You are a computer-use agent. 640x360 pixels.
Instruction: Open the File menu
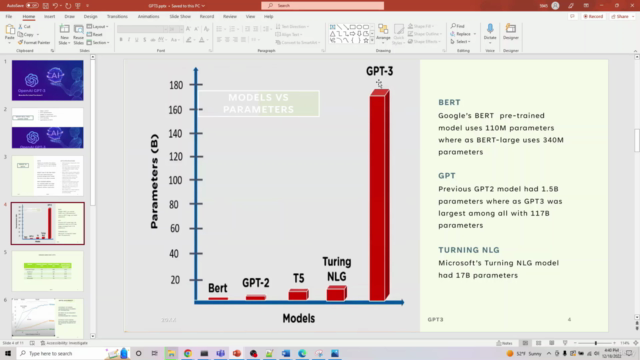(9, 17)
